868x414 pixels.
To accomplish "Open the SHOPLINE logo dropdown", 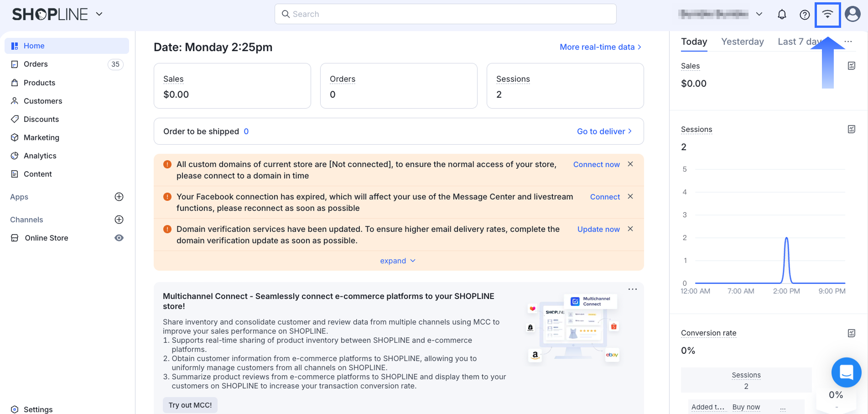I will click(99, 14).
